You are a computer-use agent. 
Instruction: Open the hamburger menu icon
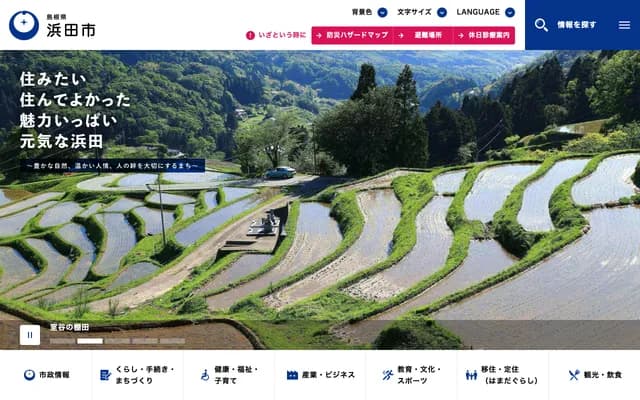pos(624,25)
